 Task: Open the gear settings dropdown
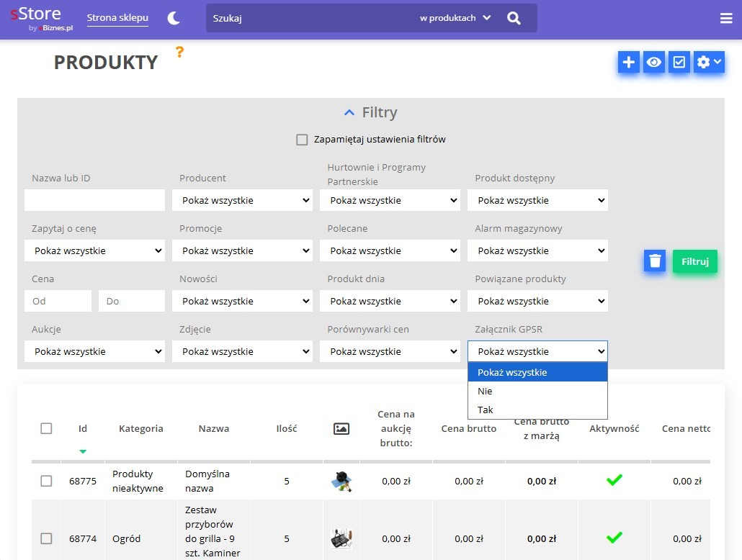(708, 63)
